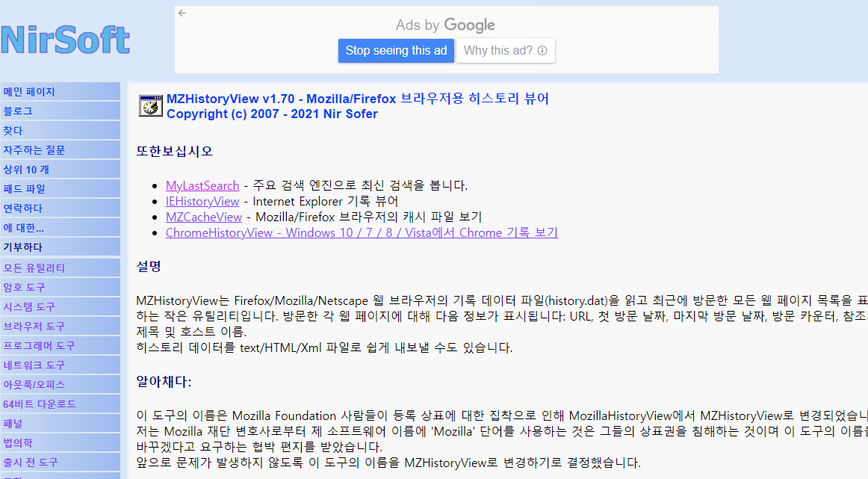Select 네트워크 도구 sidebar link
The image size is (868, 479).
[60, 365]
